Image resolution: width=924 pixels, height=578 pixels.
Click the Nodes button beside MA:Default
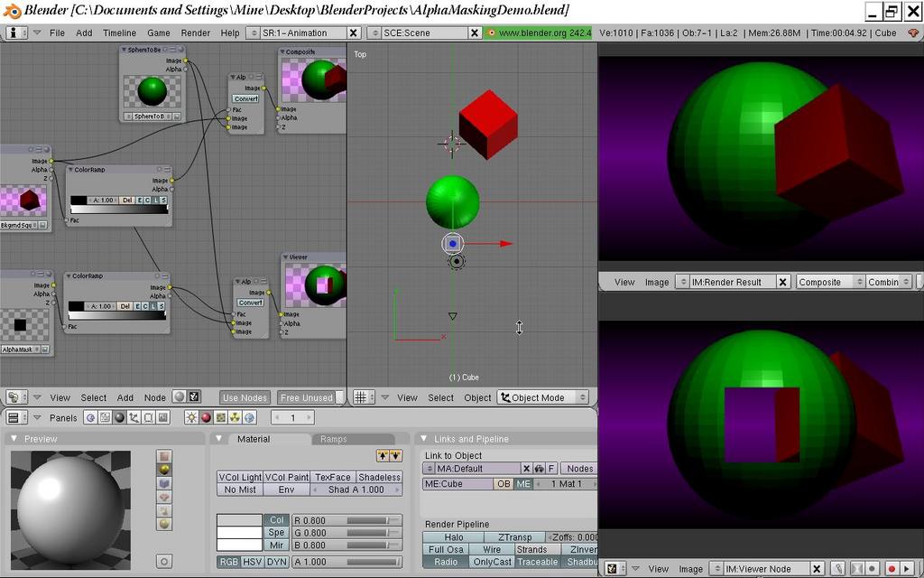580,469
